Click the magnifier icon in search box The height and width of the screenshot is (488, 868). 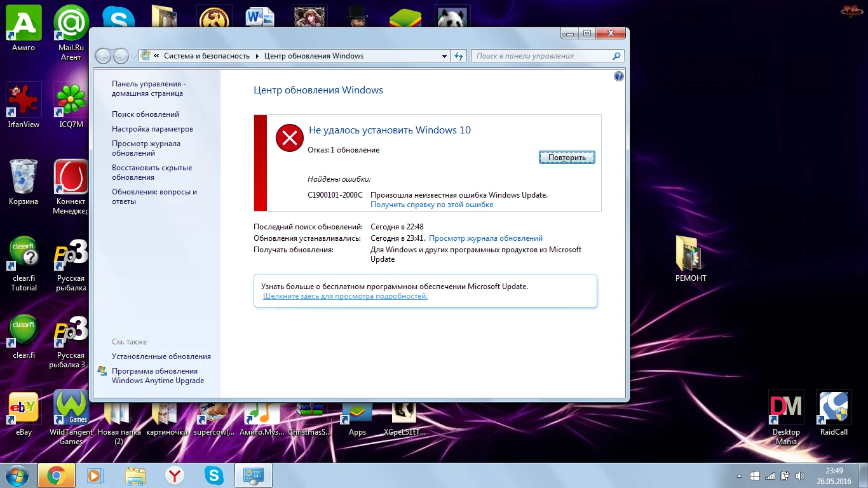(616, 56)
